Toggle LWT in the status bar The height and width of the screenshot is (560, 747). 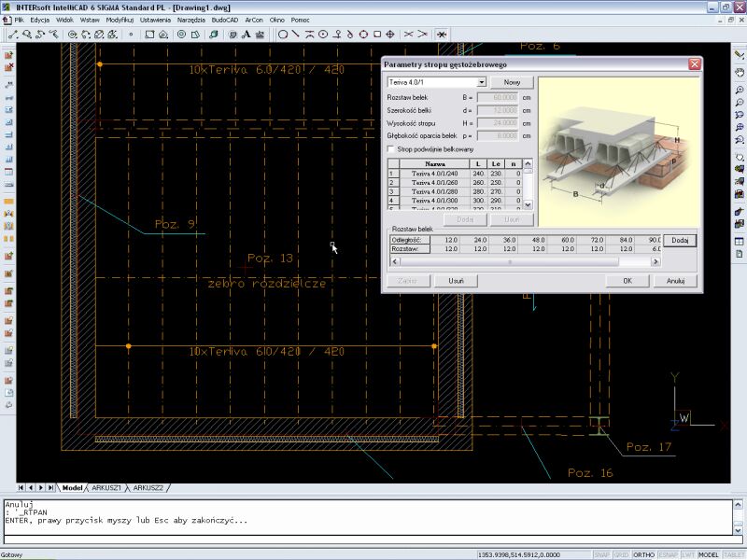(688, 554)
